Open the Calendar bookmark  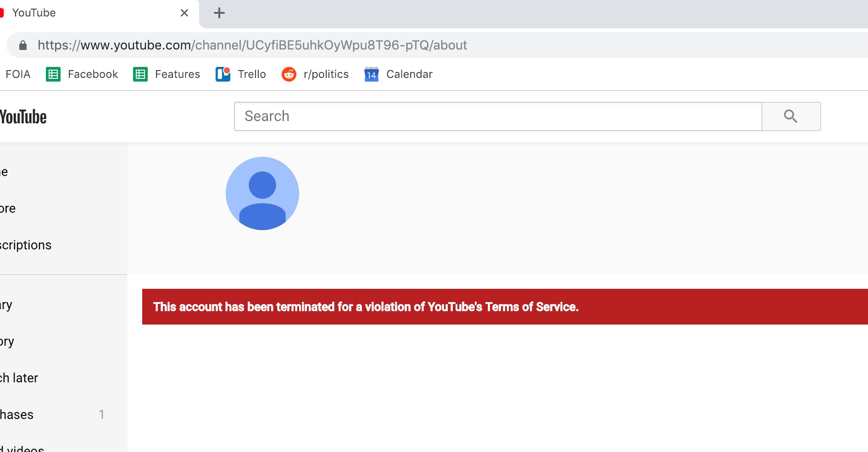coord(399,74)
